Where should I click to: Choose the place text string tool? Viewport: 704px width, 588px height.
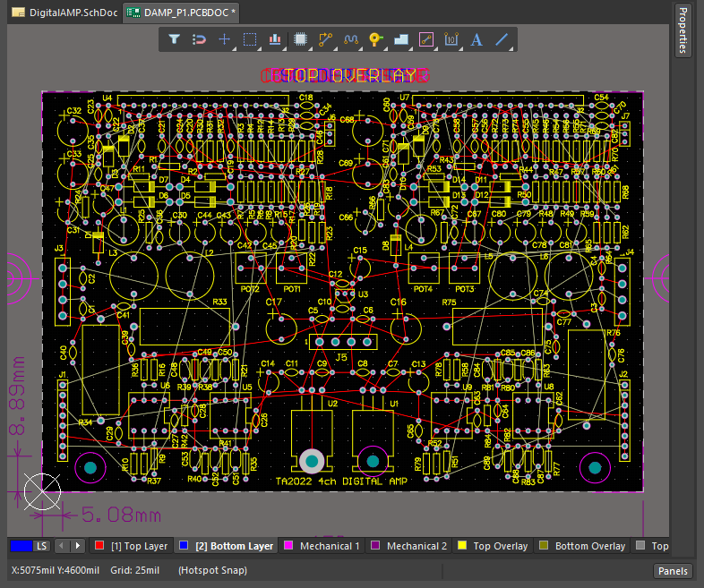(476, 39)
